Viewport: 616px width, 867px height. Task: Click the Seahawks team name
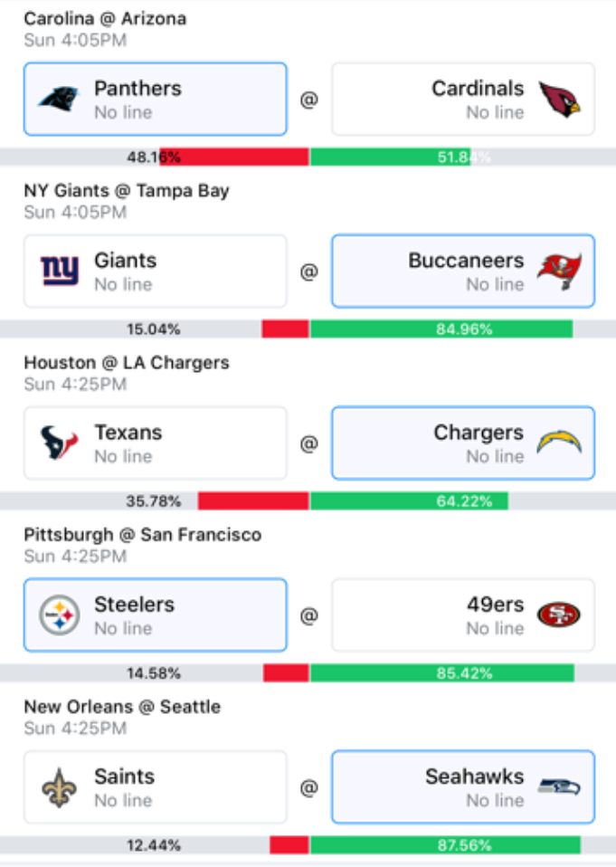click(475, 776)
